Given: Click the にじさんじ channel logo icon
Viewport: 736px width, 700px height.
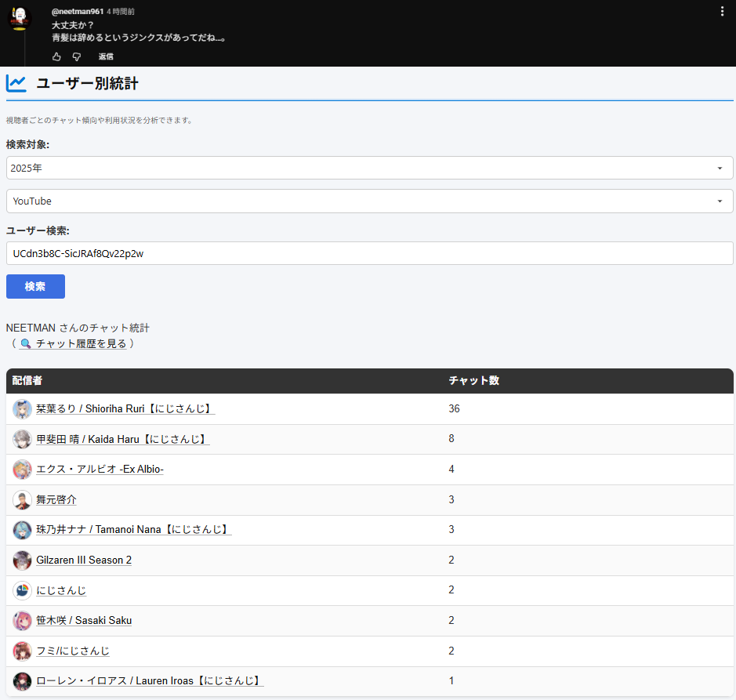Looking at the screenshot, I should pos(22,590).
